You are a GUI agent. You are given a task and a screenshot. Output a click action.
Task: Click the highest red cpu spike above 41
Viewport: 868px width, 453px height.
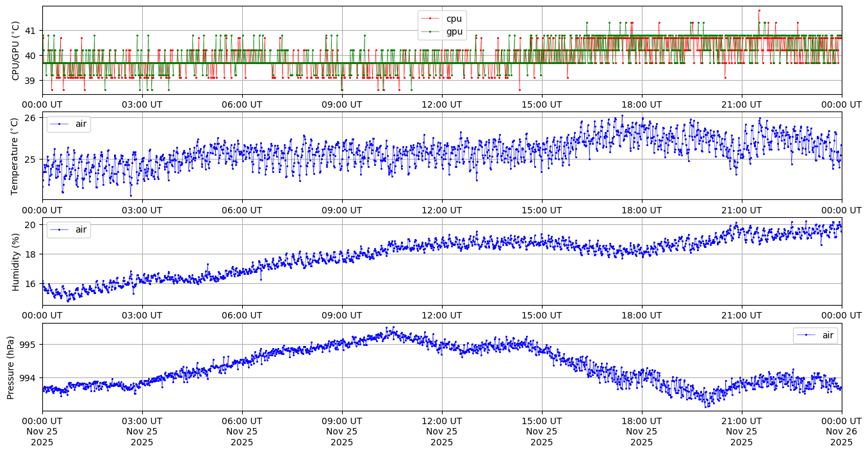[x=759, y=10]
